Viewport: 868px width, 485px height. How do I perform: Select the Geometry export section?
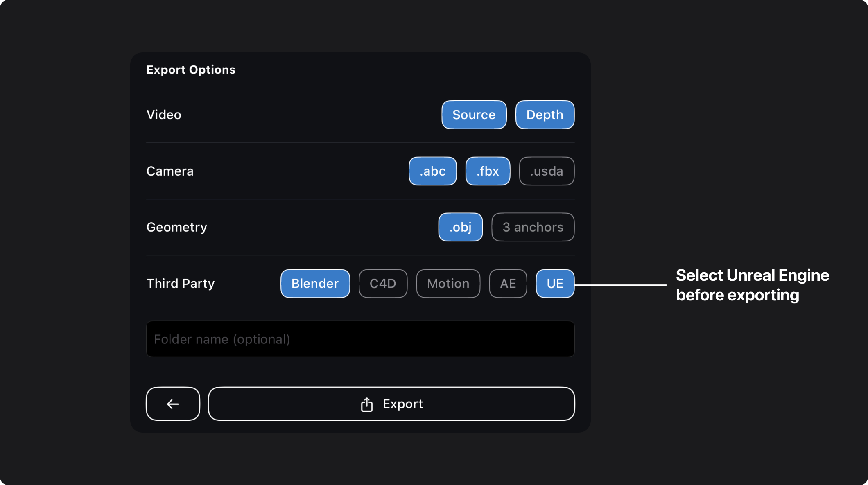pos(360,226)
